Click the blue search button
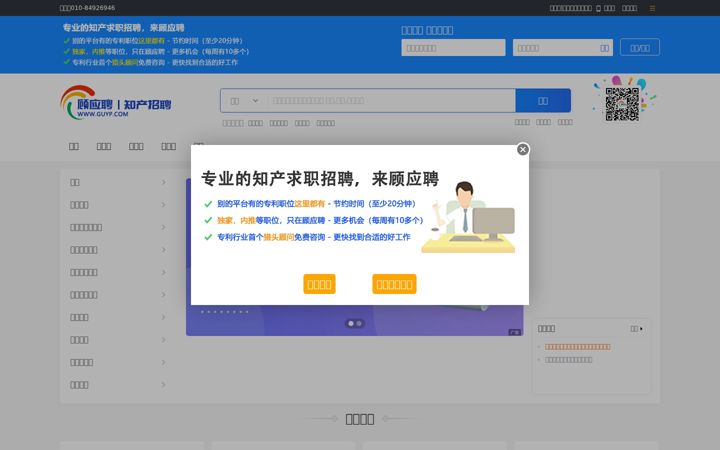Image resolution: width=720 pixels, height=450 pixels. [543, 101]
